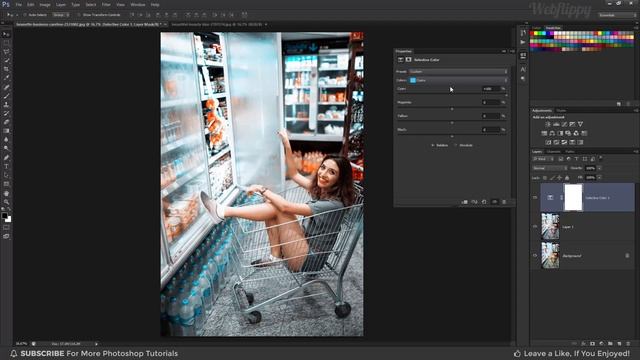Image resolution: width=640 pixels, height=360 pixels.
Task: Select the Eraser tool
Action: 6,122
